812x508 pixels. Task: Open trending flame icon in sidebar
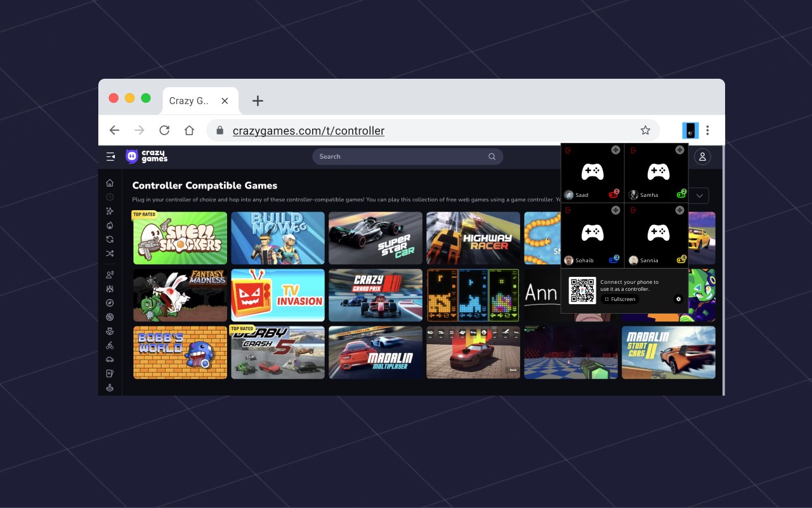pyautogui.click(x=110, y=225)
